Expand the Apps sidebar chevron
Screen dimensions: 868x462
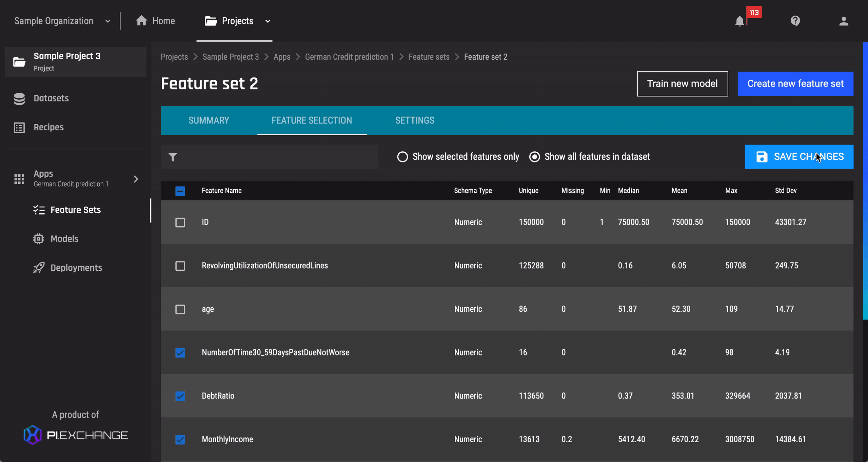136,179
